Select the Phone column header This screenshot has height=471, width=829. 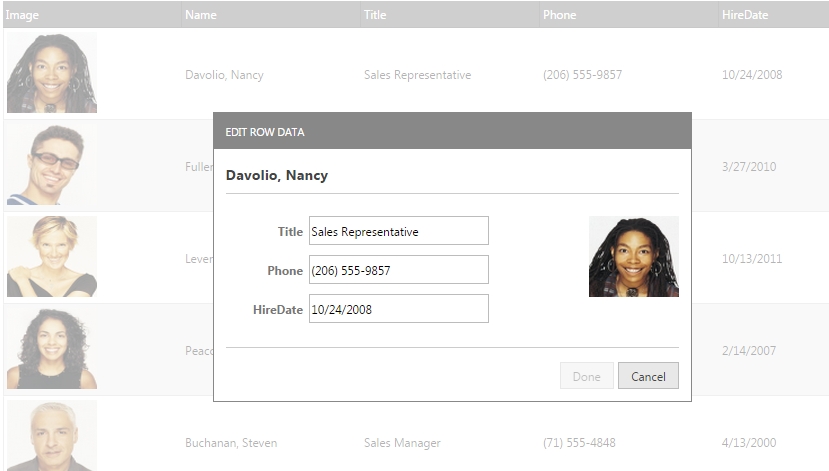coord(559,15)
